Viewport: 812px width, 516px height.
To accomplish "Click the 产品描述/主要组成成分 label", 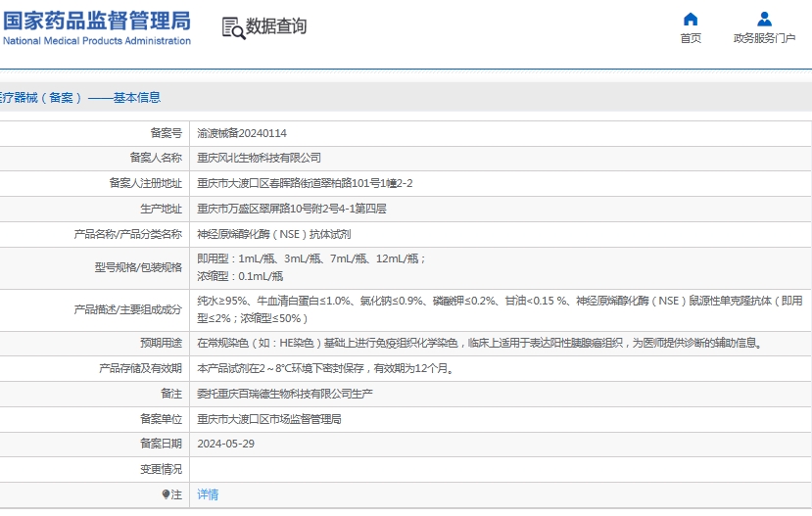I will 128,309.
